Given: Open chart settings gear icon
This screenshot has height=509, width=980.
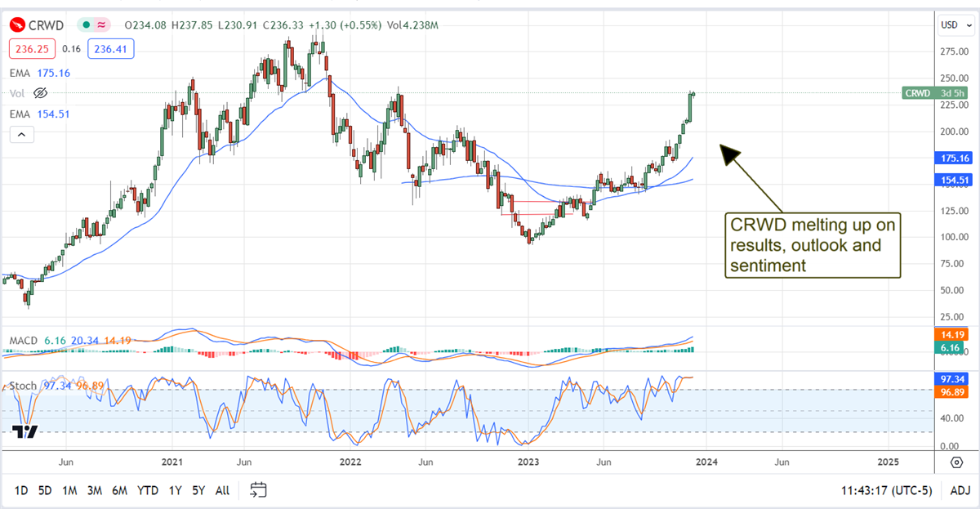Looking at the screenshot, I should 956,462.
